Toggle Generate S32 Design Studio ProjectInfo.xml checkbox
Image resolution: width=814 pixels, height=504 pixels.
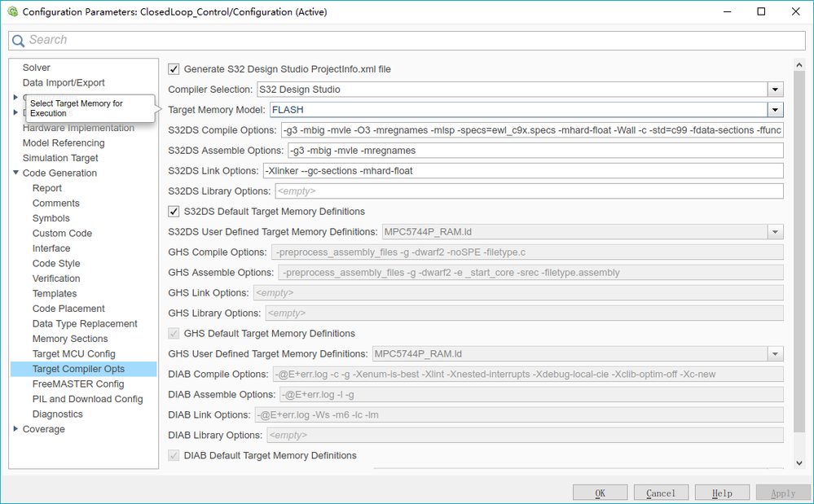[x=174, y=69]
